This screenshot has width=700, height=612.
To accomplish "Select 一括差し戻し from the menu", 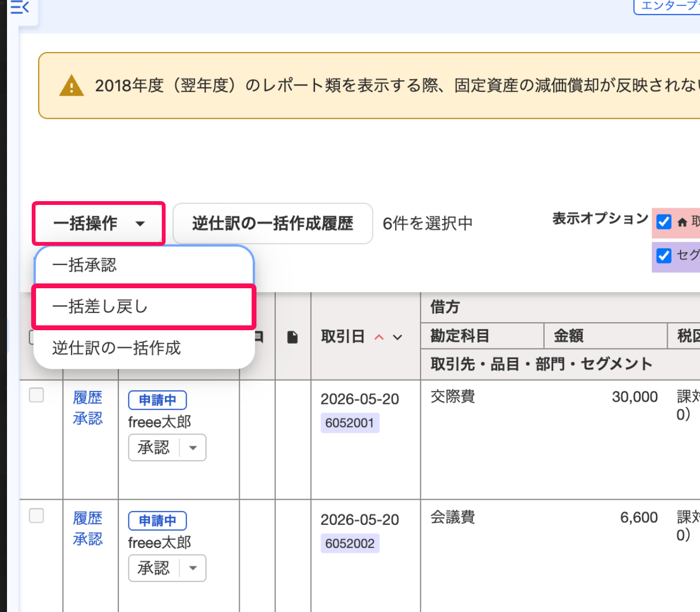I will coord(144,307).
